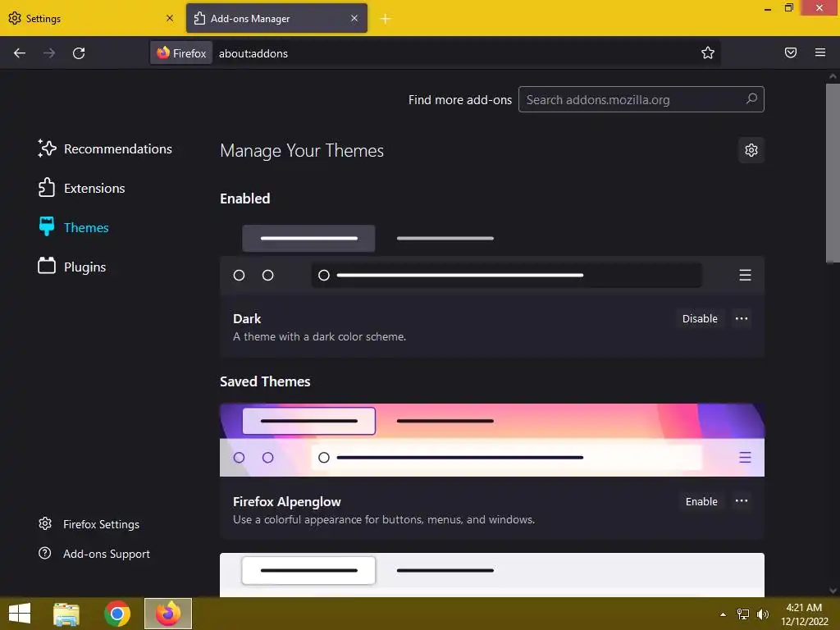840x630 pixels.
Task: Show hidden system tray icons
Action: 723,614
